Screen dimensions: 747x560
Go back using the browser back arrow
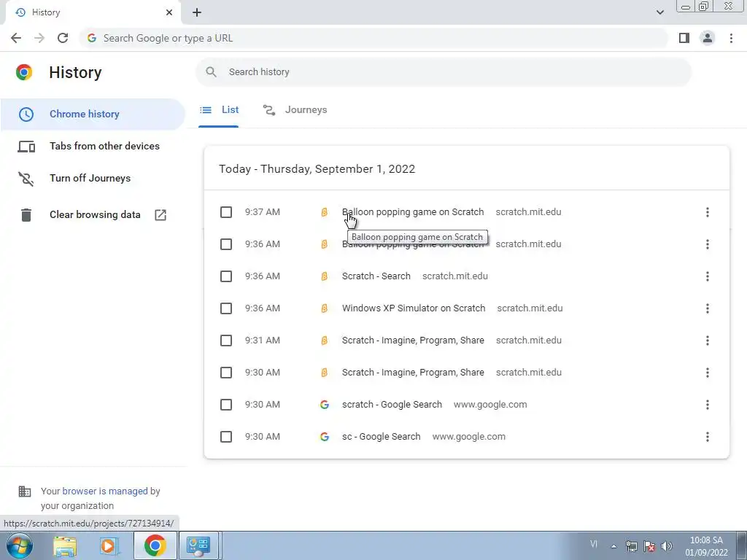pos(16,38)
